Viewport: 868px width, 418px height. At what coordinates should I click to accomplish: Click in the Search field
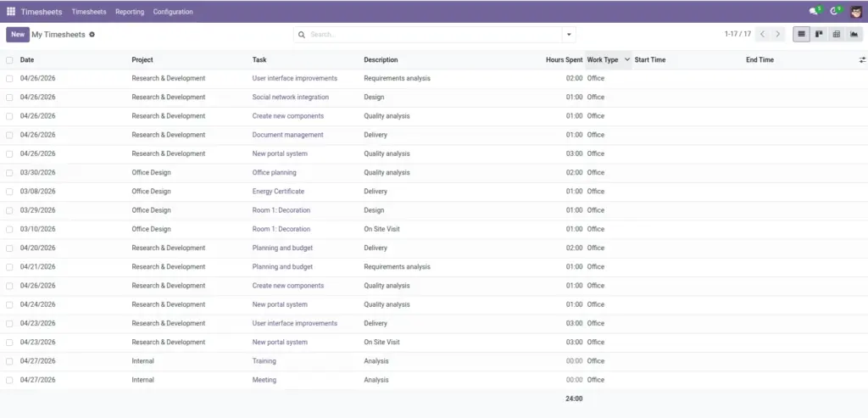coord(435,34)
